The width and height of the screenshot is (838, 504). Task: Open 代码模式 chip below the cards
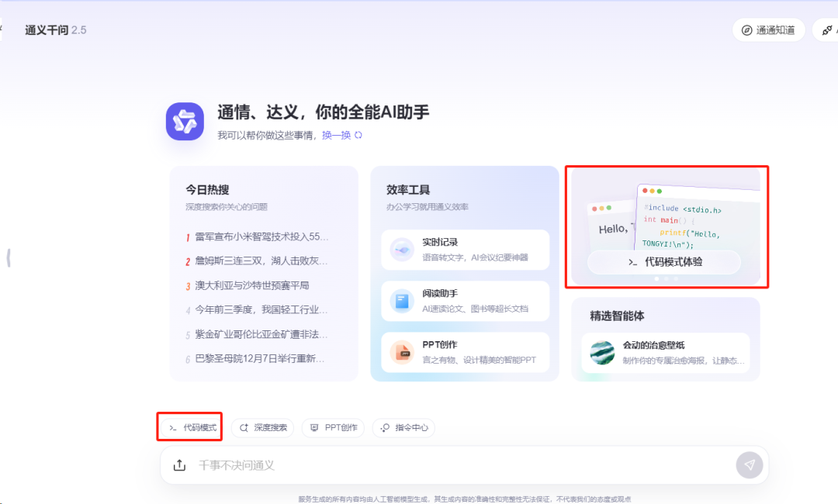click(192, 428)
